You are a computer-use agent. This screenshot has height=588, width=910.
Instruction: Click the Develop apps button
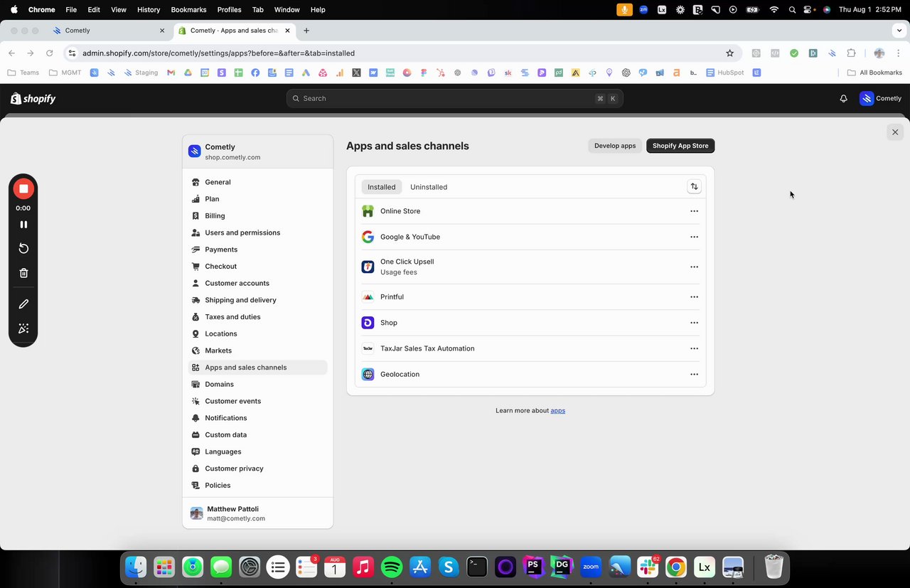[615, 146]
